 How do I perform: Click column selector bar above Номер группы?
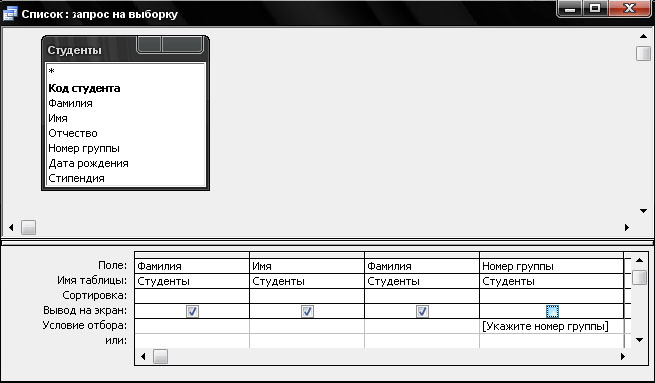coord(551,255)
